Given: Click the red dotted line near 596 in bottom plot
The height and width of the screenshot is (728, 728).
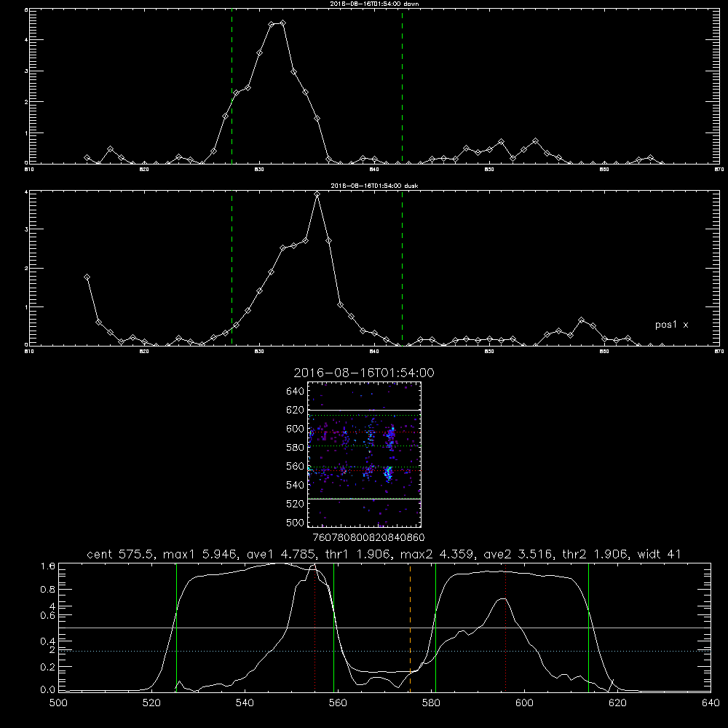Looking at the screenshot, I should click(x=505, y=628).
